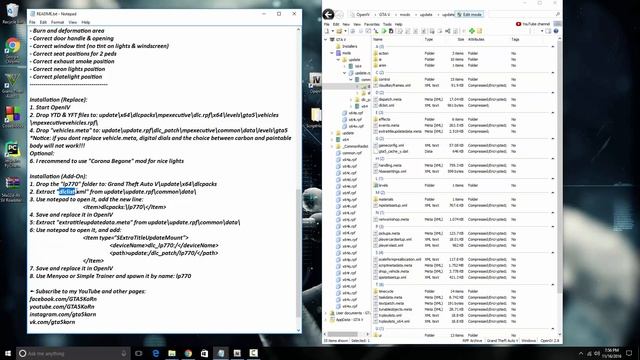Open the Help menu in OpenIV
640x360 pixels.
pyautogui.click(x=398, y=24)
